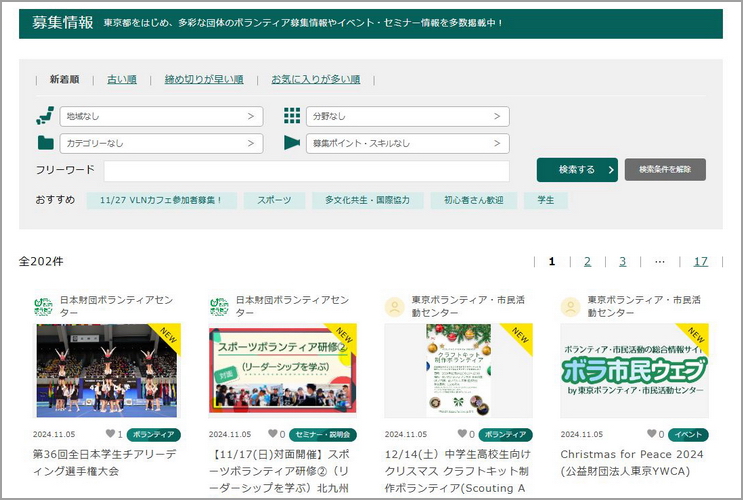Sort by 古い順 tab

pyautogui.click(x=122, y=79)
